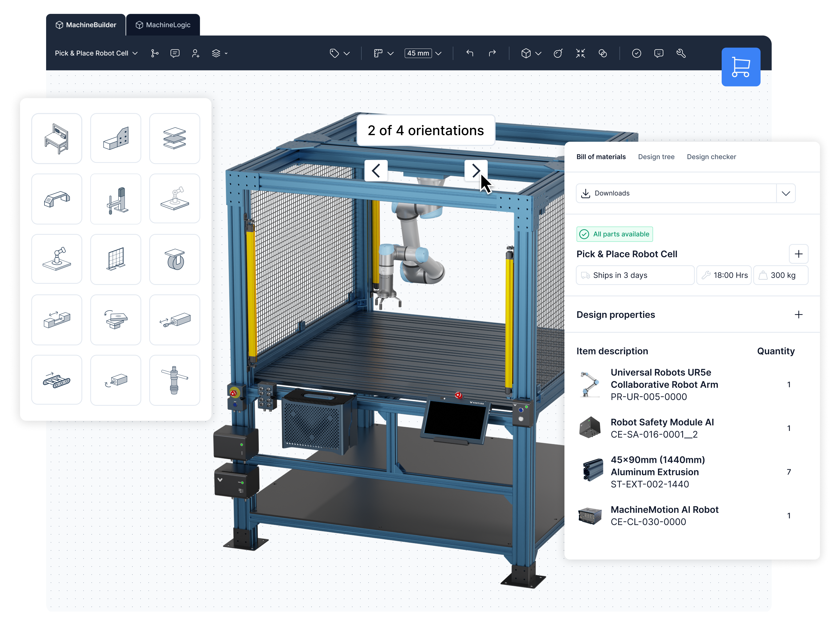
Task: Click the add collaborator icon
Action: (195, 54)
